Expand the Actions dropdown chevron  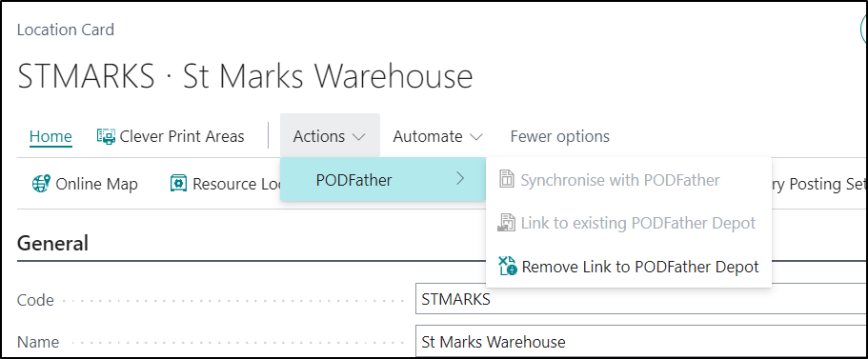tap(358, 136)
